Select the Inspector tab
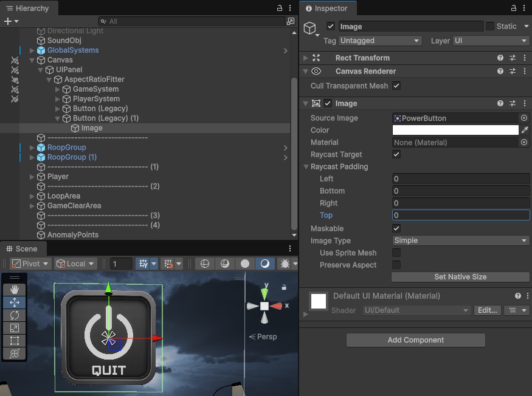532x396 pixels. (x=327, y=9)
